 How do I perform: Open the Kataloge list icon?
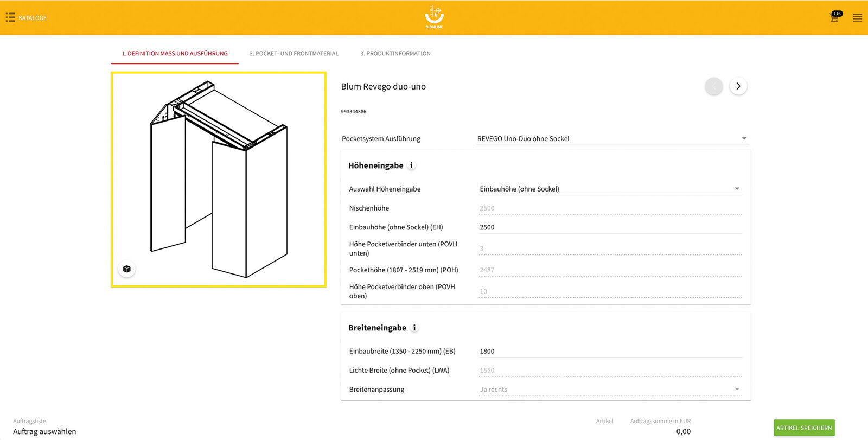(x=10, y=18)
